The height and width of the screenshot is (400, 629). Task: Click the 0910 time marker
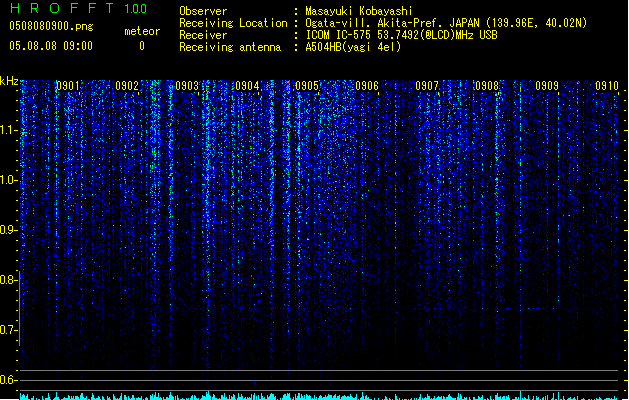coord(607,86)
